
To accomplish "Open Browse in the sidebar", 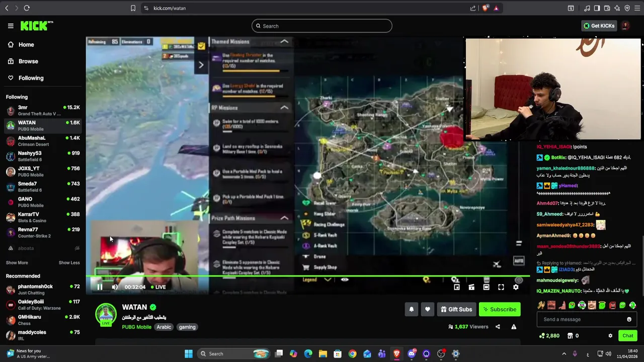I will (x=28, y=61).
